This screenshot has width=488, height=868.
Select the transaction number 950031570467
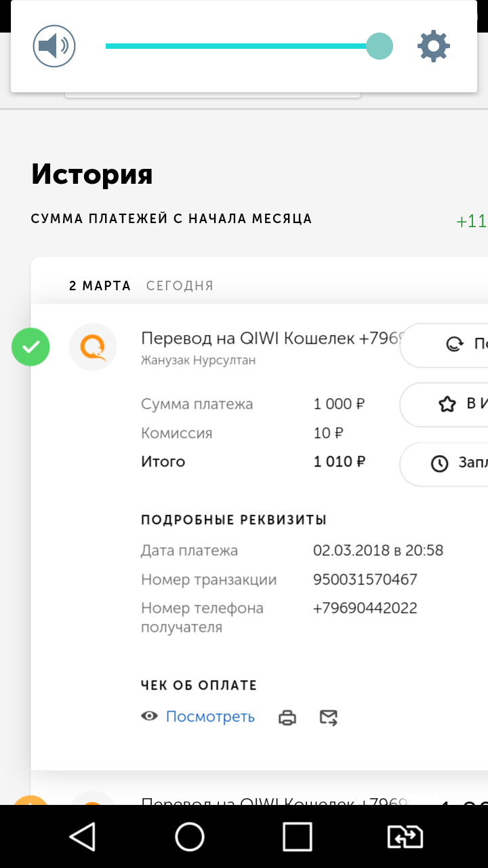(365, 580)
